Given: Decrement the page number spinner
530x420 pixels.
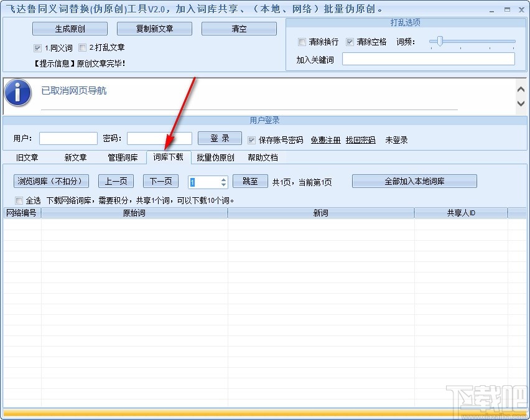Looking at the screenshot, I should click(x=223, y=185).
